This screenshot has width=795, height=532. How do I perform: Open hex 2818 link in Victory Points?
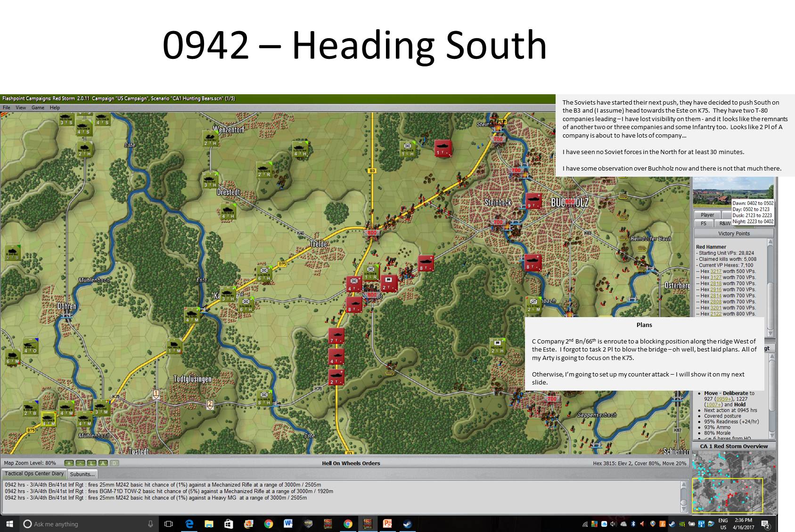(715, 284)
